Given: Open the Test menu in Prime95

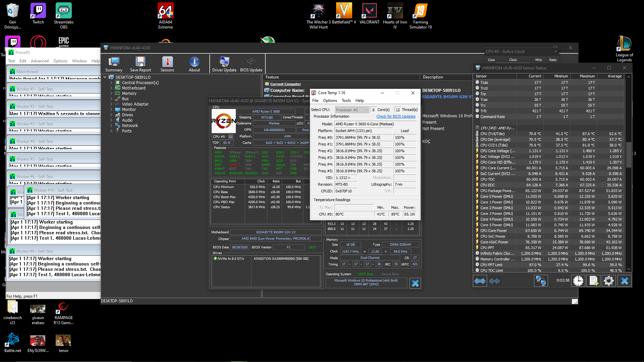Looking at the screenshot, I should (x=11, y=61).
